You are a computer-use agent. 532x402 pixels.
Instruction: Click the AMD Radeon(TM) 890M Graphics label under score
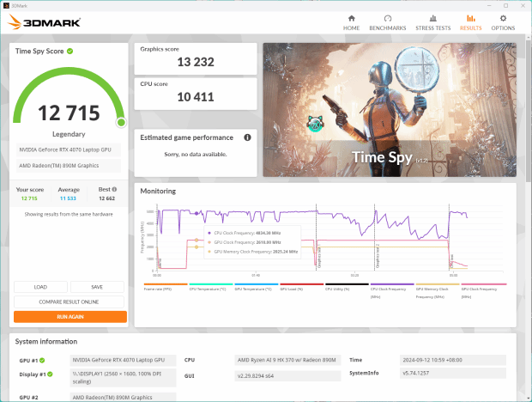click(x=68, y=166)
